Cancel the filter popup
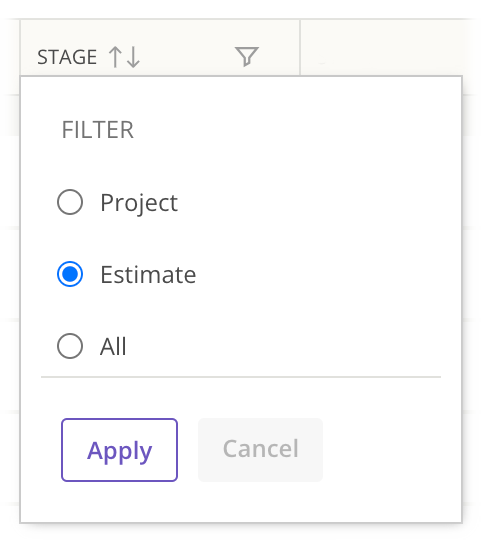The image size is (481, 542). pos(261,450)
